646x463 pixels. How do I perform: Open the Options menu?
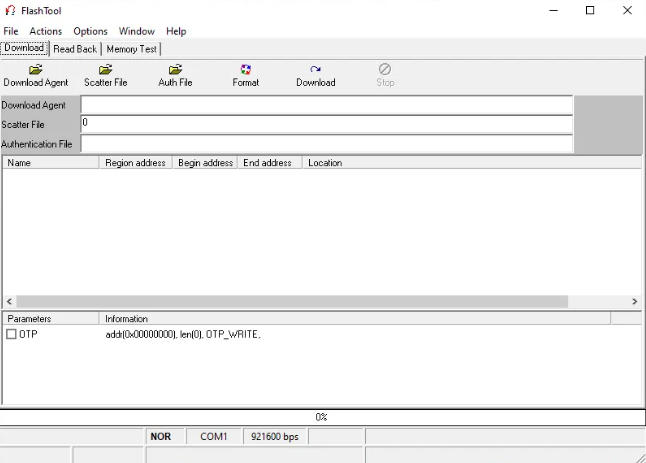[90, 31]
